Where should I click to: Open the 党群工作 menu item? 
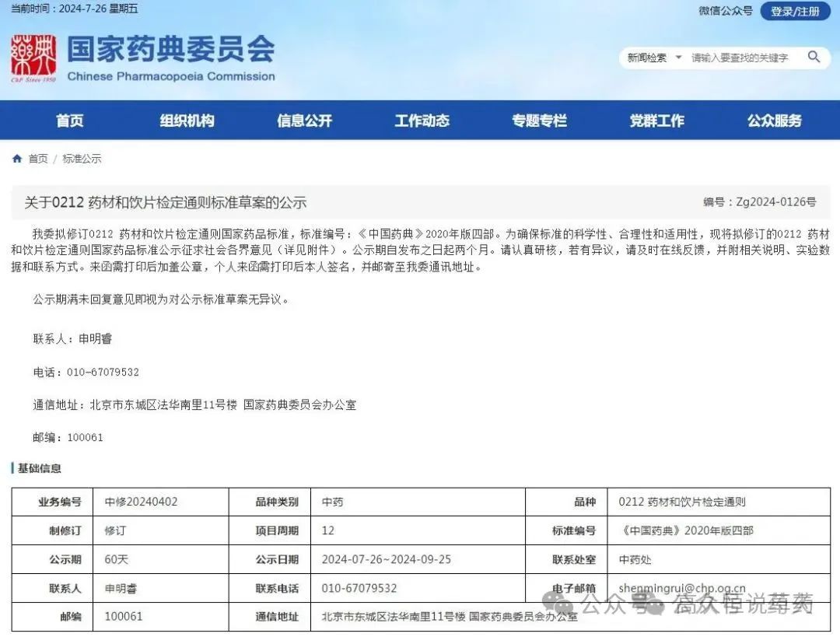pos(656,121)
